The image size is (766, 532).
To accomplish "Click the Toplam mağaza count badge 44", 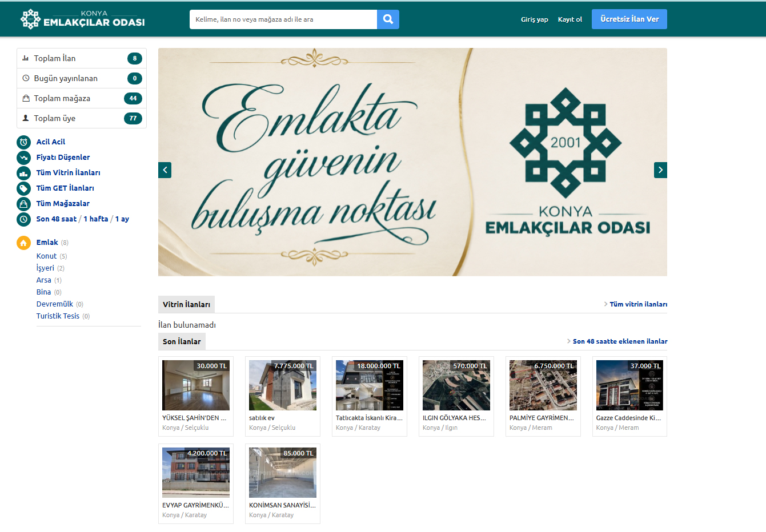I will (x=133, y=98).
